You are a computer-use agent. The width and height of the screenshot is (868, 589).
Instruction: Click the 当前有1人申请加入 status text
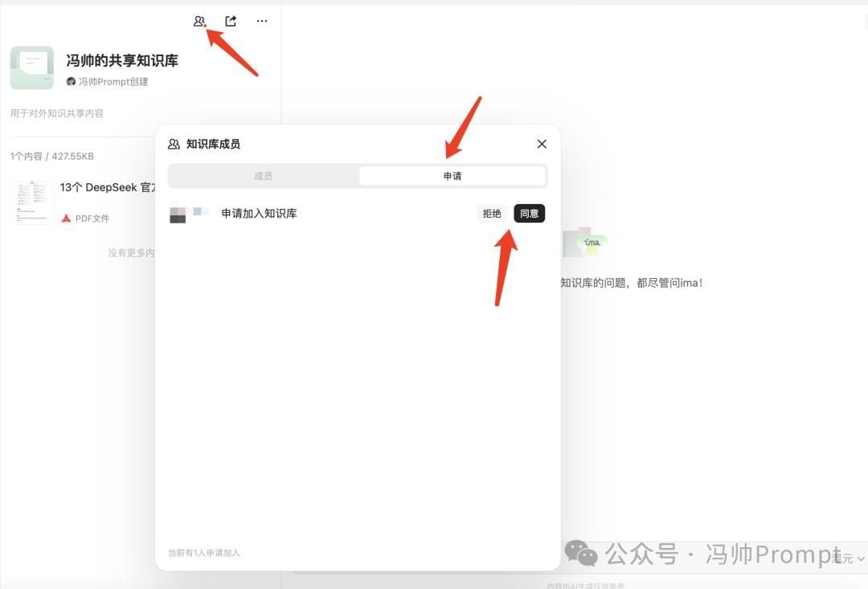(x=203, y=553)
